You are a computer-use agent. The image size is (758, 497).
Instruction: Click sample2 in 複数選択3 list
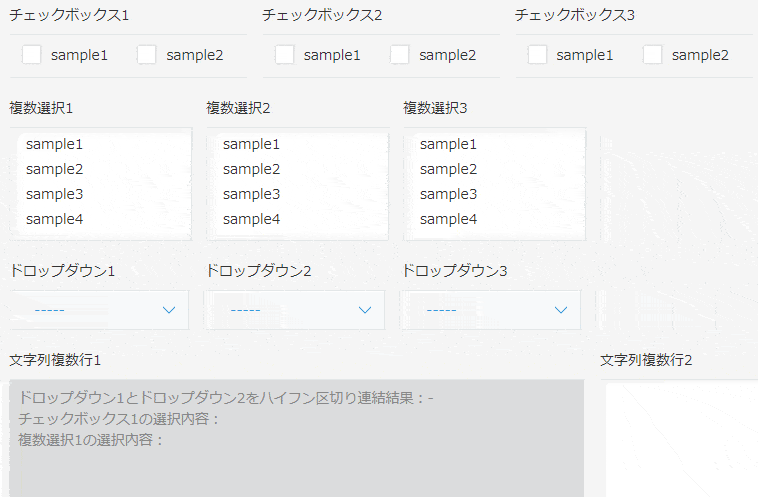point(449,169)
